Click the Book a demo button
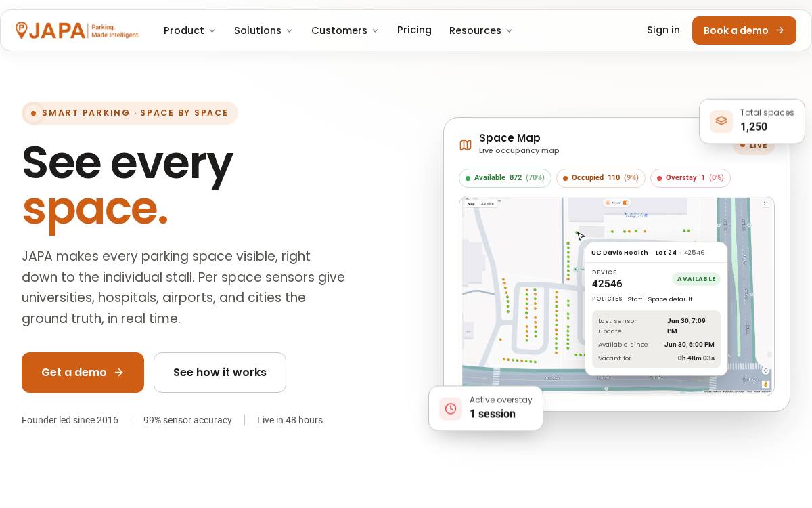Screen dimensions: 812x508 point(744,30)
